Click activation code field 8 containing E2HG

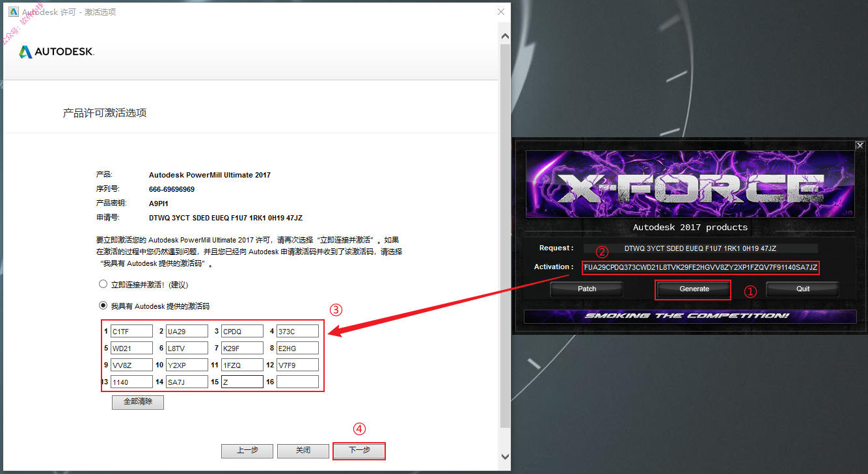(x=297, y=348)
